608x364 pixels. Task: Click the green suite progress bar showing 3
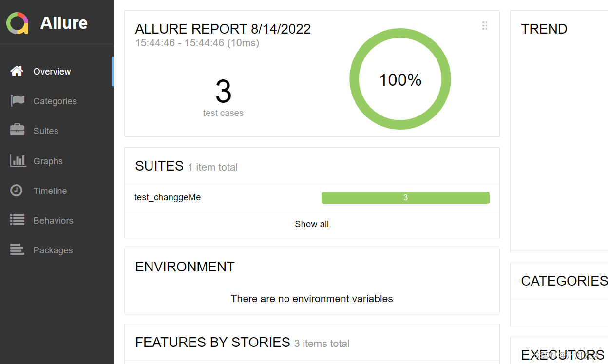point(405,197)
